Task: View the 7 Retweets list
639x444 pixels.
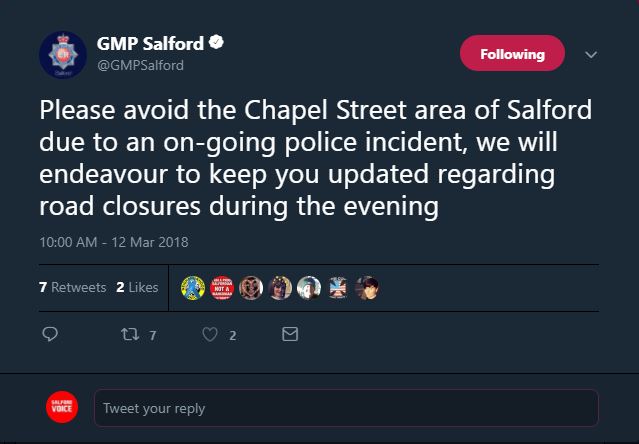Action: [x=72, y=287]
